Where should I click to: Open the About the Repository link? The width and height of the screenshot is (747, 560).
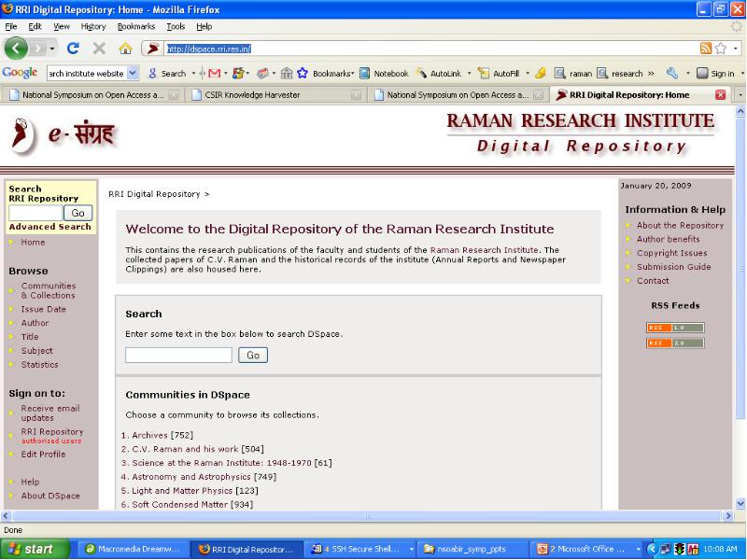(x=681, y=226)
